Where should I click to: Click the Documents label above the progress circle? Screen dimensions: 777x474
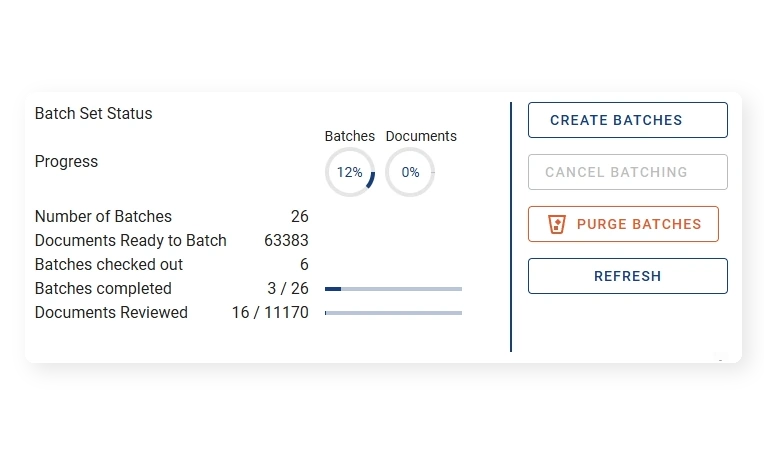click(421, 136)
